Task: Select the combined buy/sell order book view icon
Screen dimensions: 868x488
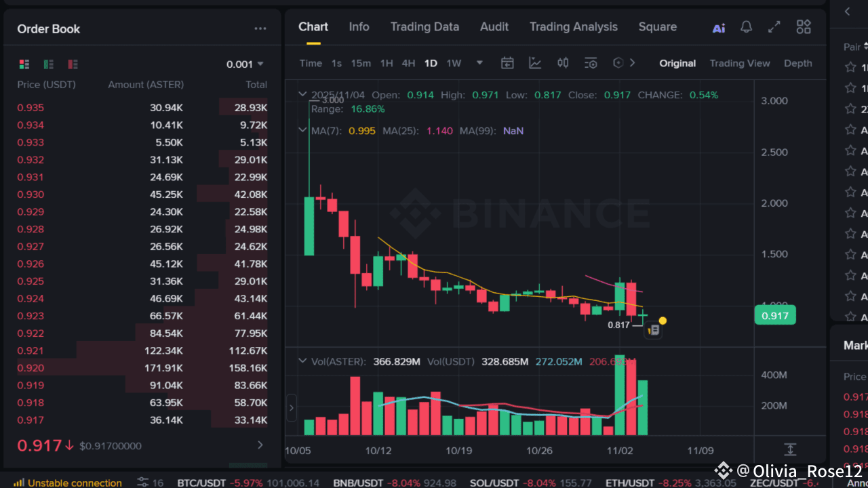Action: click(24, 64)
